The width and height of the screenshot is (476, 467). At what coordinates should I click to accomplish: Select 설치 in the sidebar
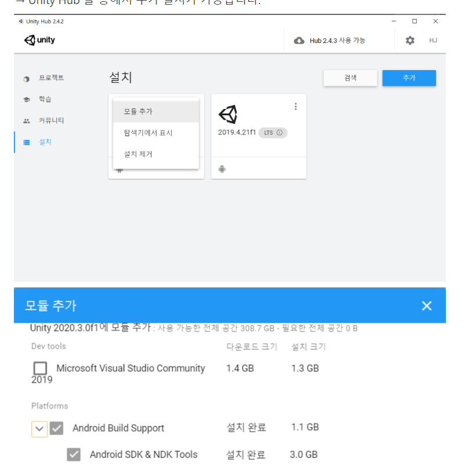click(45, 142)
